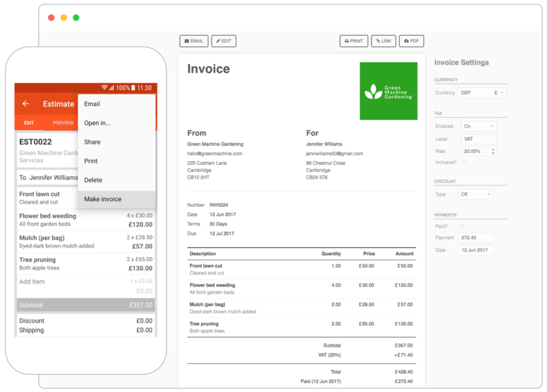The width and height of the screenshot is (547, 392).
Task: Click the LINK button above the invoice
Action: click(384, 41)
